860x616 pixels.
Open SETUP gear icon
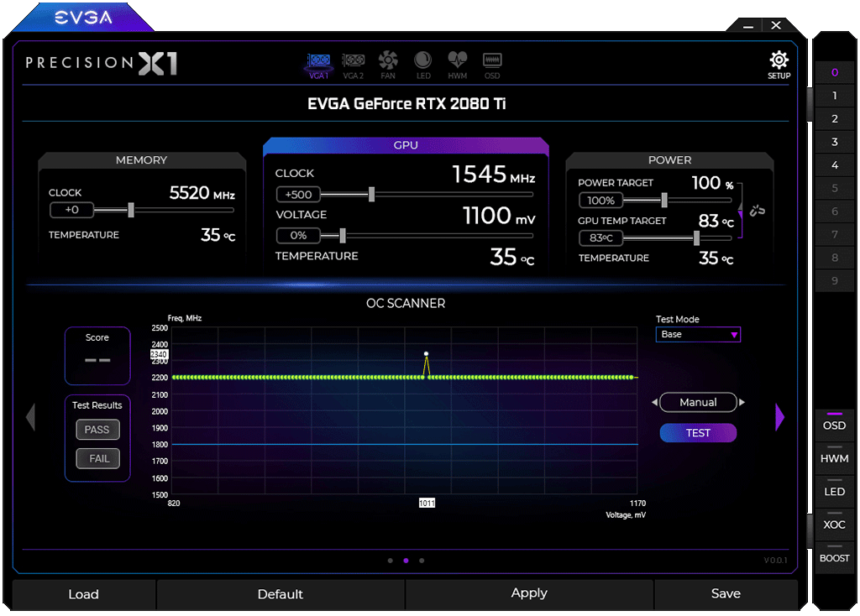pyautogui.click(x=779, y=65)
